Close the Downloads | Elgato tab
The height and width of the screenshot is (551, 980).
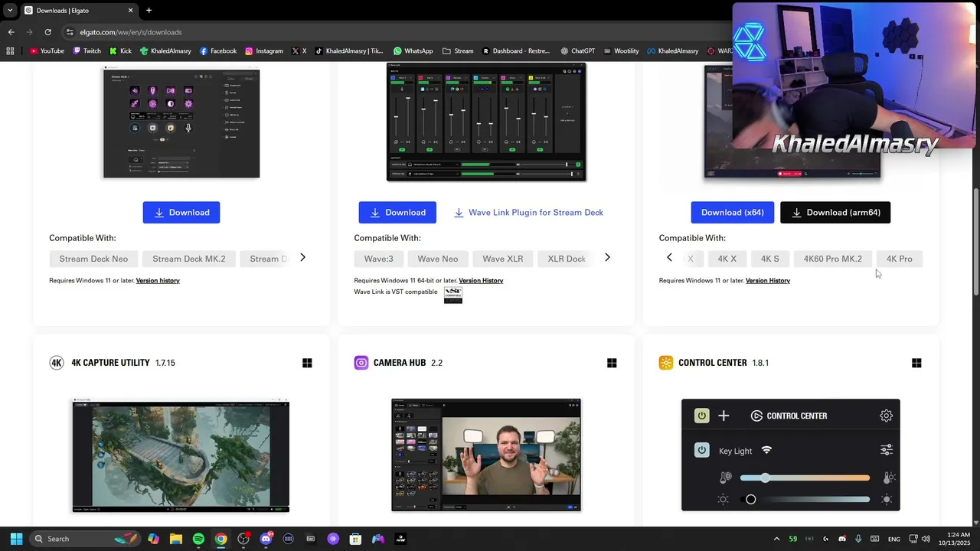click(x=130, y=11)
